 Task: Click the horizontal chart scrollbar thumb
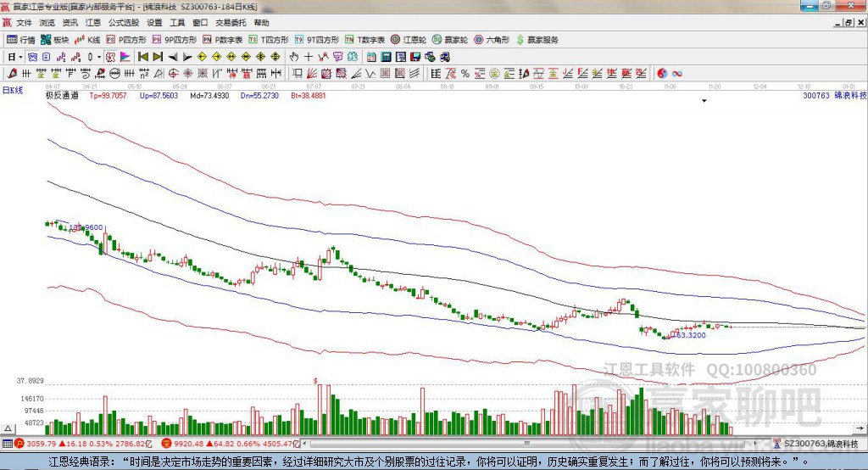coord(527,444)
